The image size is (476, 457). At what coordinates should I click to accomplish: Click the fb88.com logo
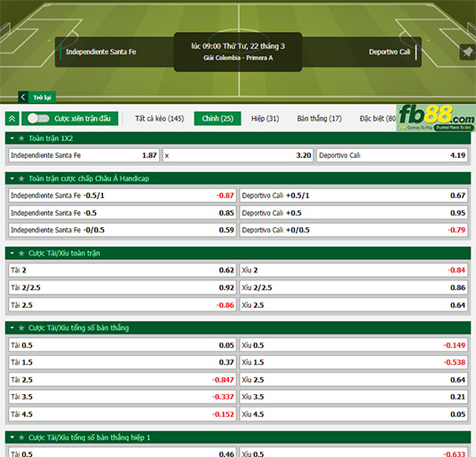coord(436,118)
